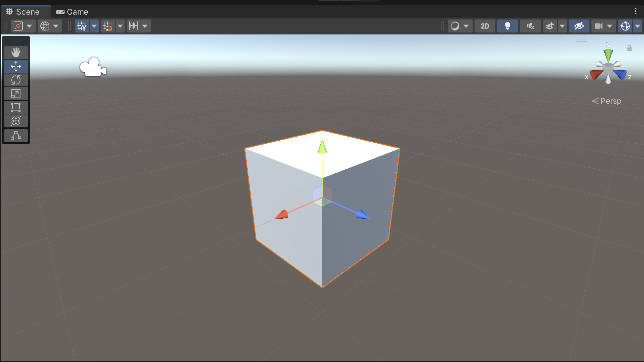Open the Scene view kebab options menu

coord(635,11)
